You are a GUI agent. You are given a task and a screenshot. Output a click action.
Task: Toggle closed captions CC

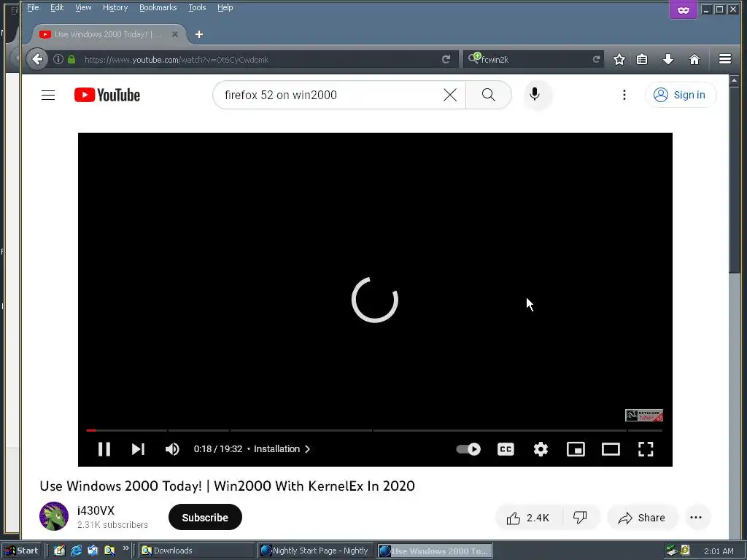[506, 449]
